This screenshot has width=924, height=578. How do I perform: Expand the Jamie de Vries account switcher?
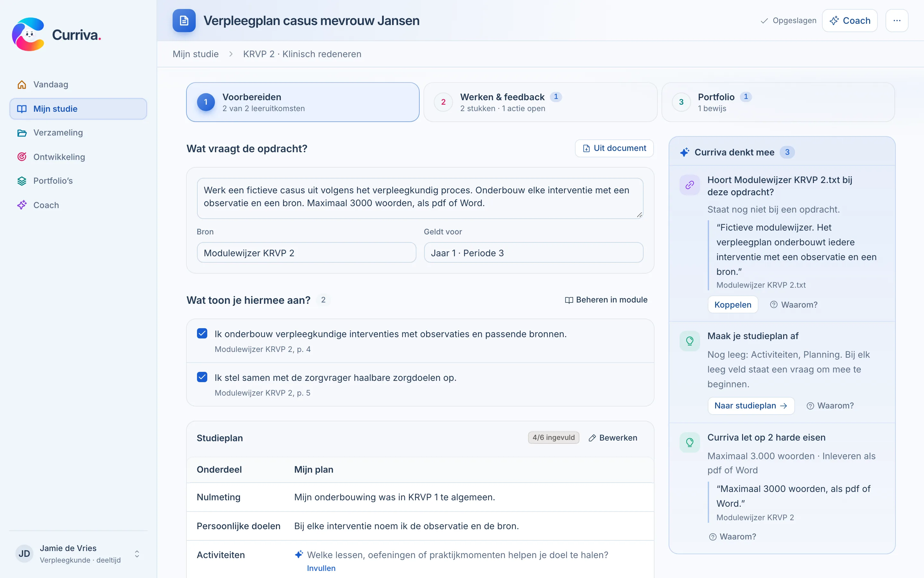(x=137, y=554)
